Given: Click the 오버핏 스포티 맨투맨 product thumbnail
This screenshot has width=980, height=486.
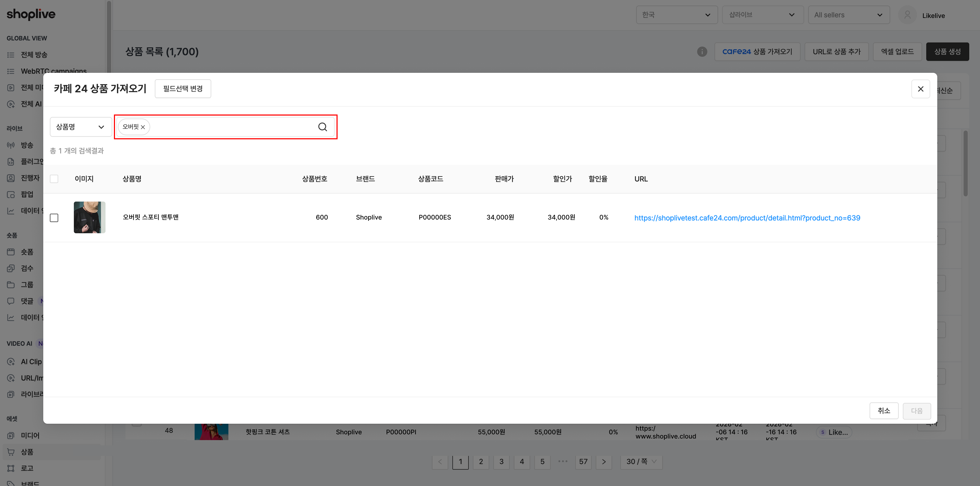Looking at the screenshot, I should tap(89, 217).
